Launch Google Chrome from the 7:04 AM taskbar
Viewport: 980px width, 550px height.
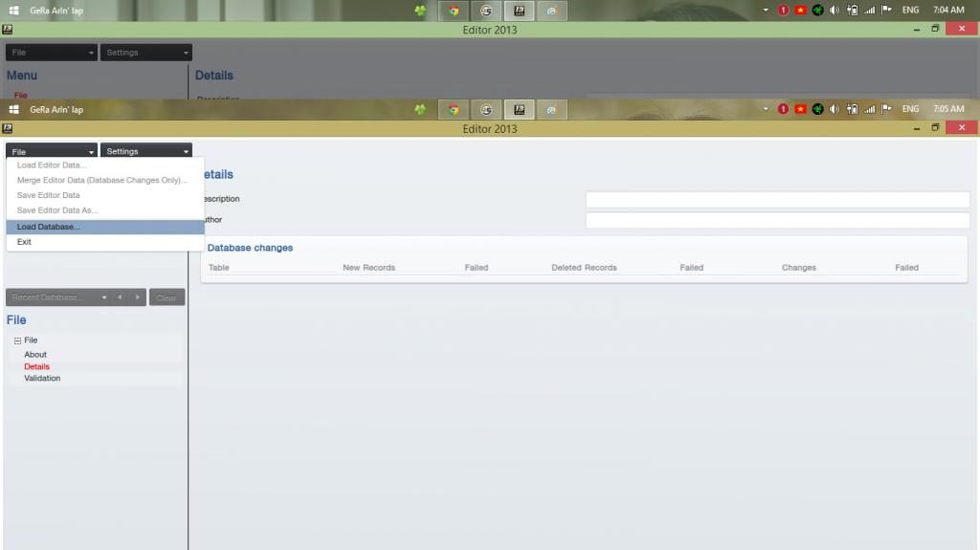tap(454, 11)
